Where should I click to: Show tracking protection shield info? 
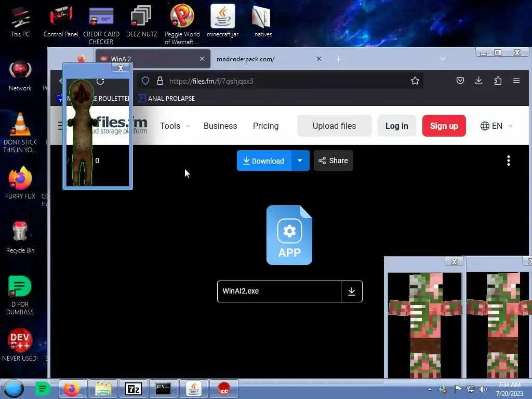(x=145, y=81)
